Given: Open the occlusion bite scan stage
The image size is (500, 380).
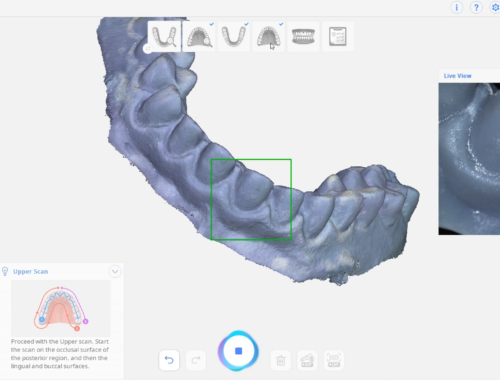Looking at the screenshot, I should (303, 36).
